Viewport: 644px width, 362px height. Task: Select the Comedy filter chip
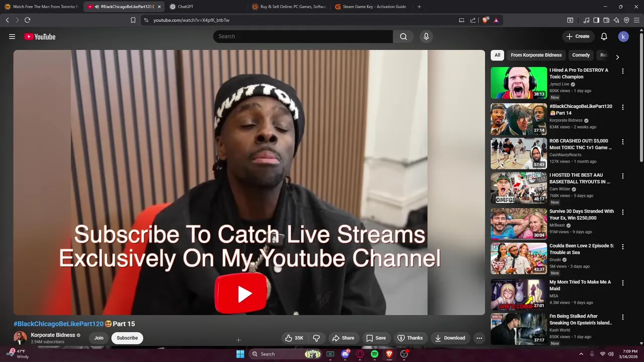tap(581, 55)
